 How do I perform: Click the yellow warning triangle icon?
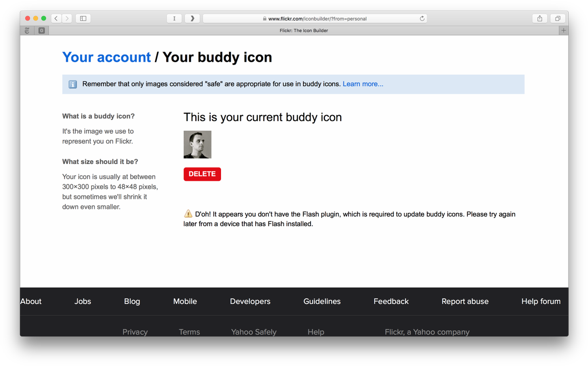[x=188, y=214]
